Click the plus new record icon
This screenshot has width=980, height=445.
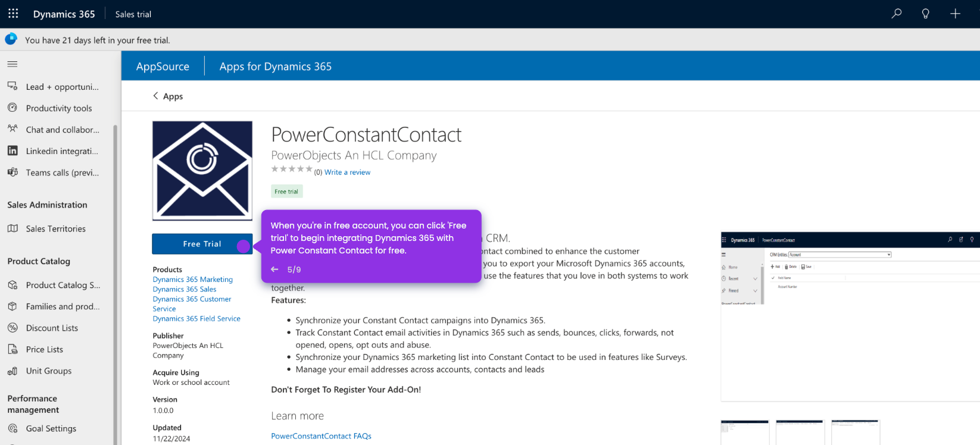pyautogui.click(x=955, y=13)
